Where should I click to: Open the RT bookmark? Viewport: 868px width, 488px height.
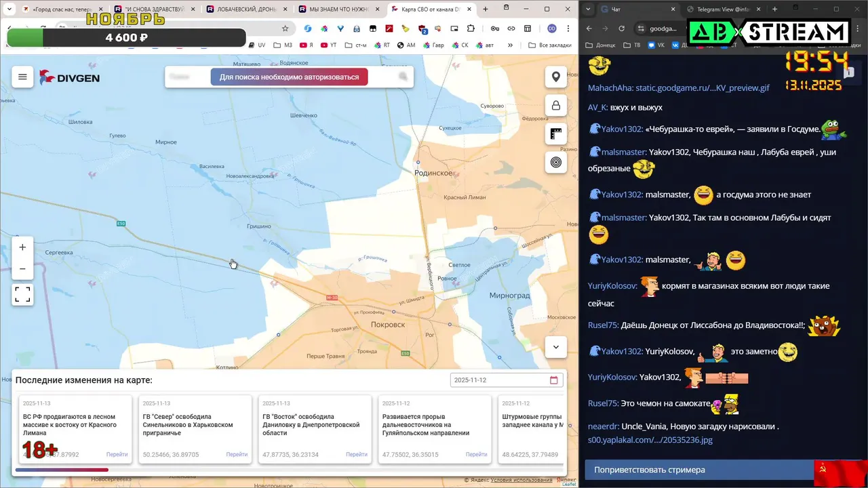tap(382, 45)
